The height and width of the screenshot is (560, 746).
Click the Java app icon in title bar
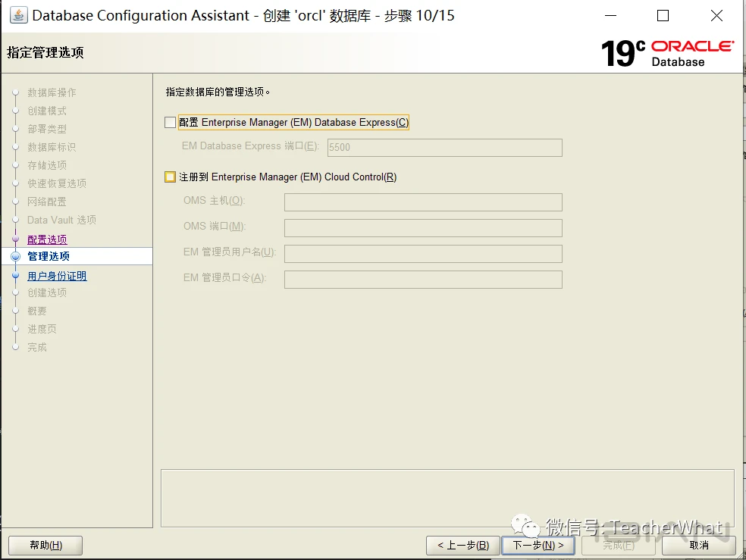click(18, 15)
